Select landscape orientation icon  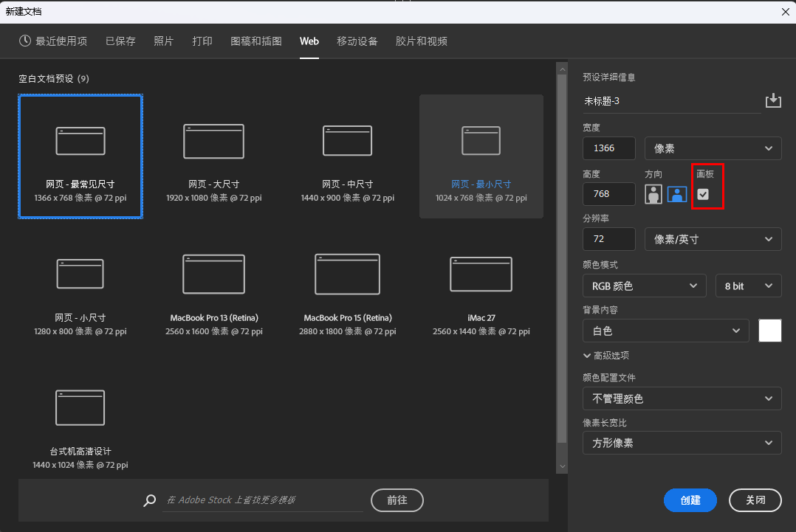pos(676,194)
